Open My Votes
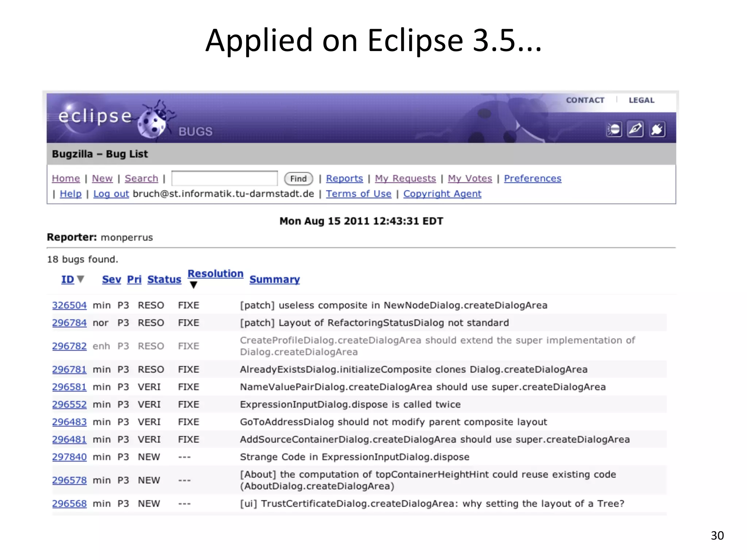Screen dimensions: 747x560 (470, 178)
